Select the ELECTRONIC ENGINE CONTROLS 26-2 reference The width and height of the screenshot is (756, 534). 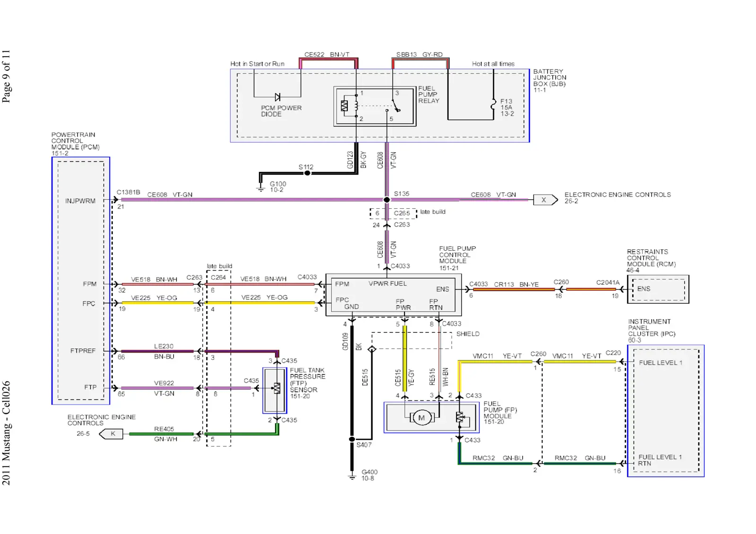click(x=618, y=198)
